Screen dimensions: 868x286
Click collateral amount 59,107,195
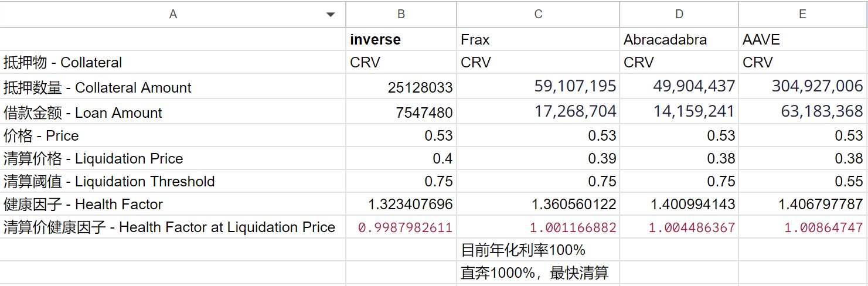(x=538, y=87)
